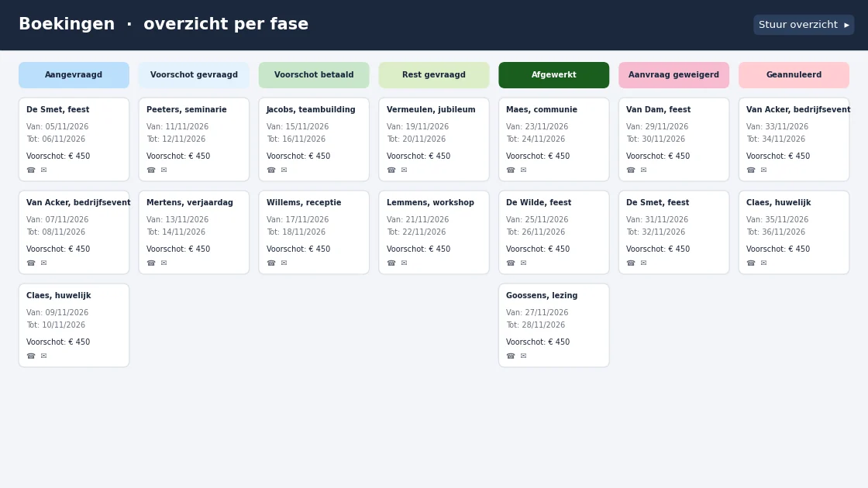Click the date Tot: 36/11/2026
Image resolution: width=868 pixels, height=488 pixels.
[776, 232]
